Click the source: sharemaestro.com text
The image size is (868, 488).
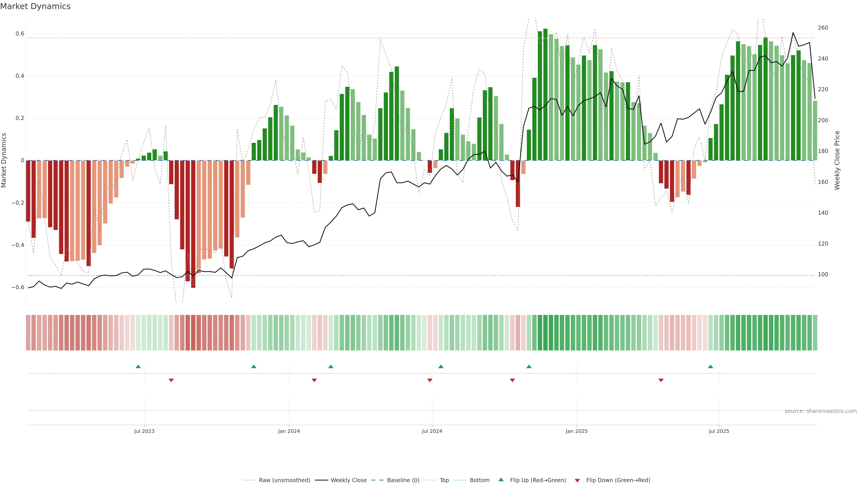point(821,411)
